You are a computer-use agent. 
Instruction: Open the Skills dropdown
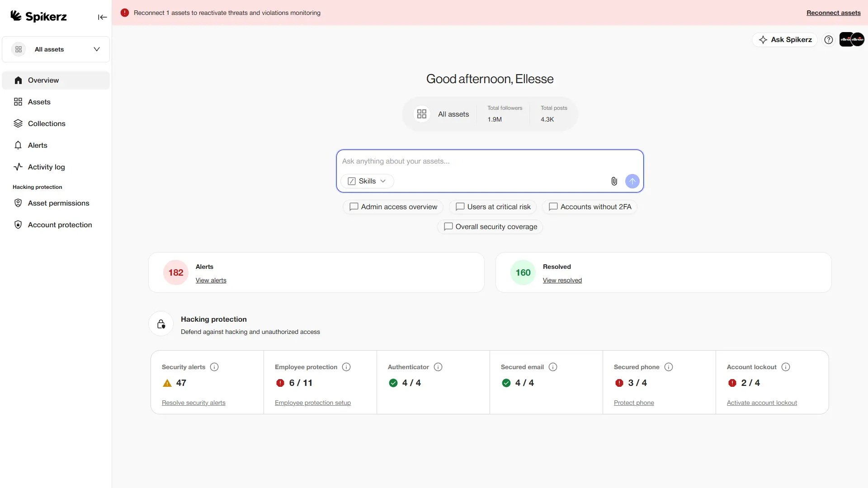tap(367, 181)
